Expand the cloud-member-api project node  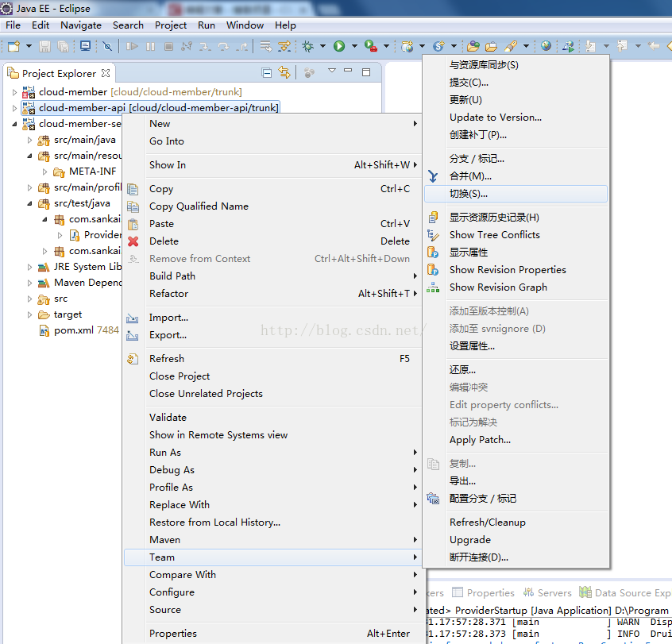point(14,108)
